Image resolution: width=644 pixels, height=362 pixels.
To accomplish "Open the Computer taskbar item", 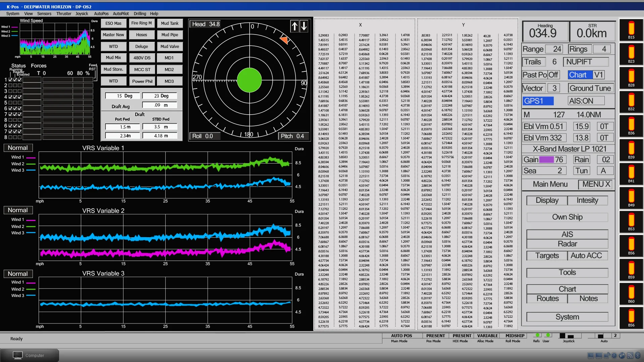I will (30, 355).
